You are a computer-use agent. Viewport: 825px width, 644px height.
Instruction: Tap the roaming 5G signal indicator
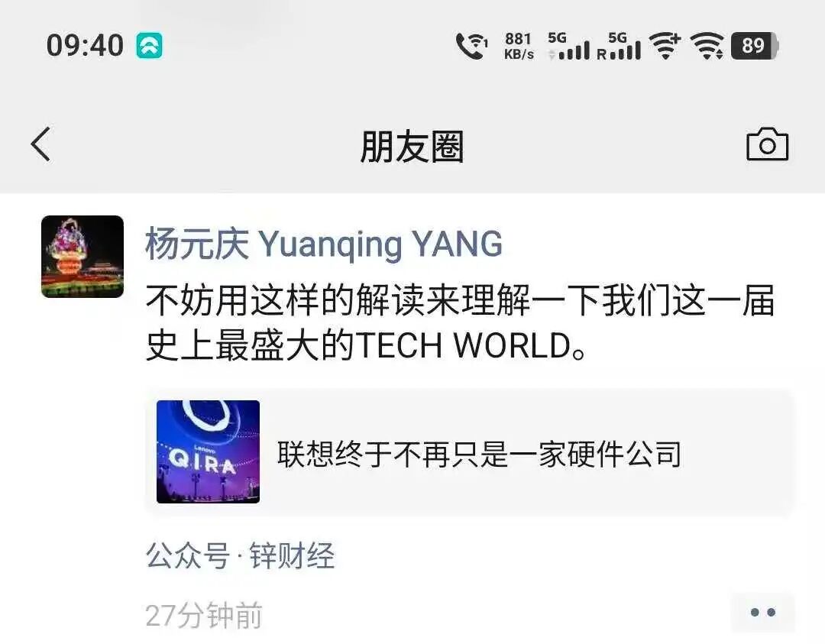point(619,46)
